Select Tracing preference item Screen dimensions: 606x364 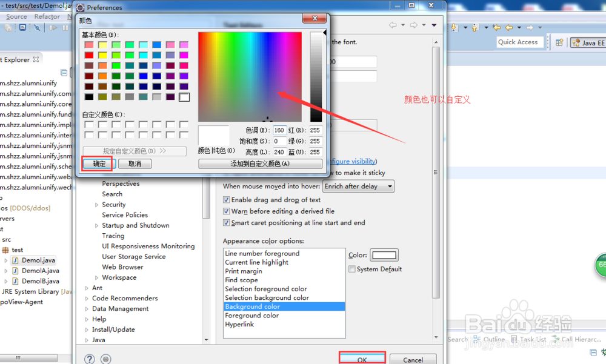[x=113, y=236]
